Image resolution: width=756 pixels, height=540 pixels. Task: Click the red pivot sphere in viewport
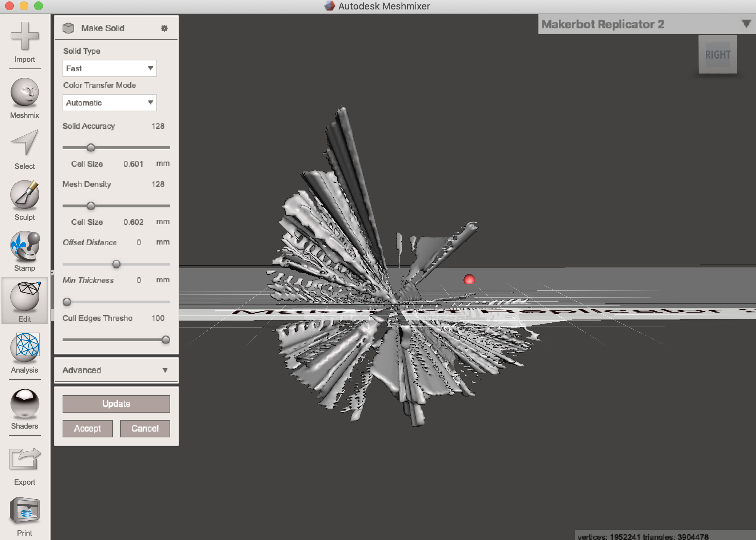point(469,279)
